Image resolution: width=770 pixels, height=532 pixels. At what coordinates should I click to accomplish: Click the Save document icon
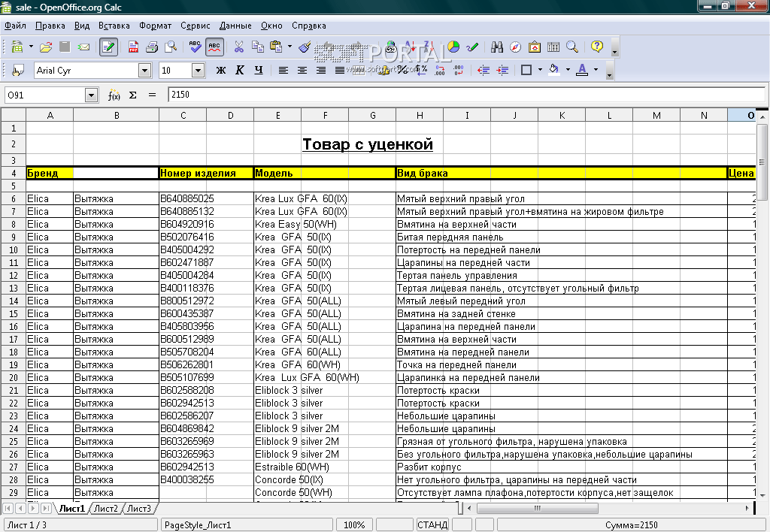point(65,47)
